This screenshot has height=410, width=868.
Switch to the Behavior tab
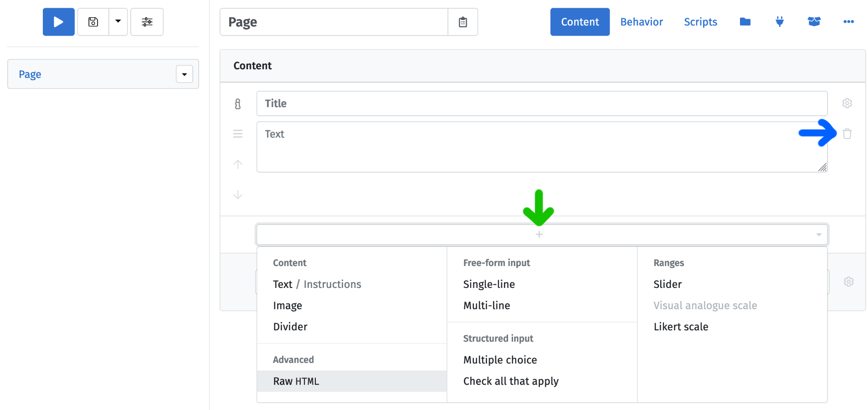click(641, 22)
